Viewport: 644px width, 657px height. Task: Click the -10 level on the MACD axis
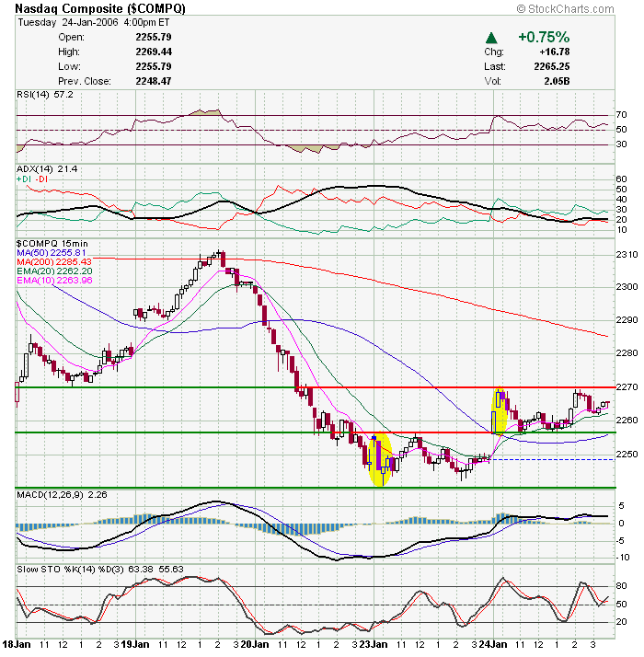(x=623, y=558)
